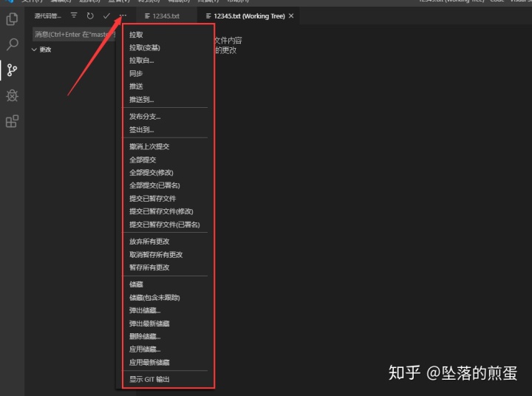Choose 推送 menu entry

pyautogui.click(x=136, y=86)
